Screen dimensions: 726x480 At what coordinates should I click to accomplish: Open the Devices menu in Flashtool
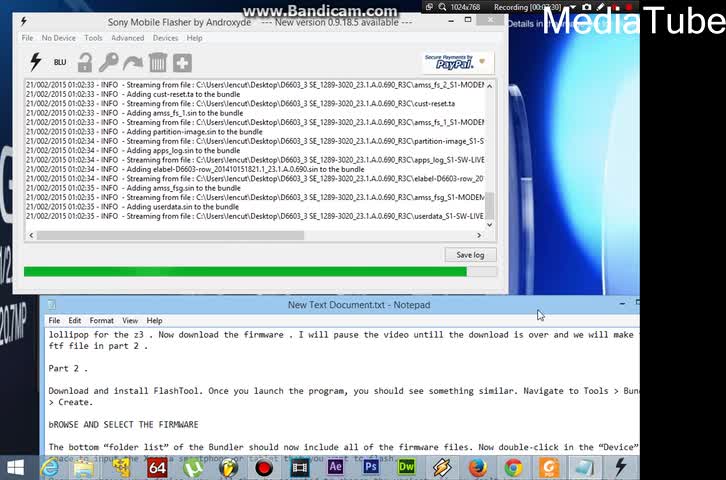pyautogui.click(x=165, y=38)
